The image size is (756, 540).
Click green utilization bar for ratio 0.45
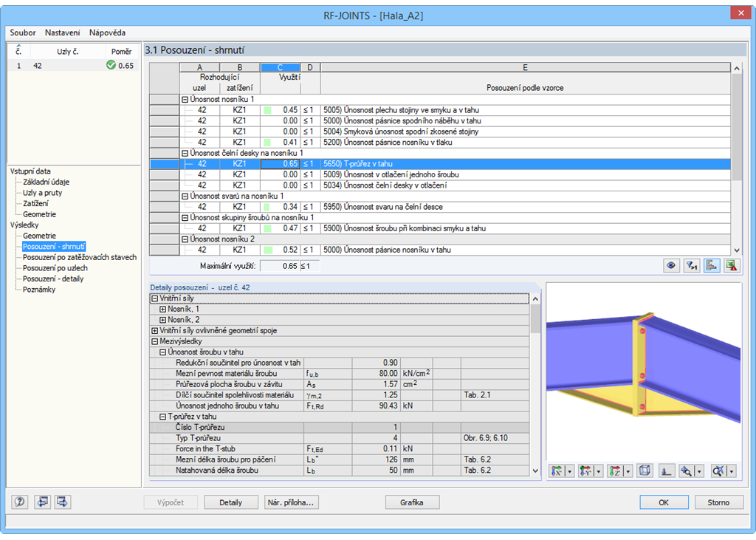coord(267,110)
